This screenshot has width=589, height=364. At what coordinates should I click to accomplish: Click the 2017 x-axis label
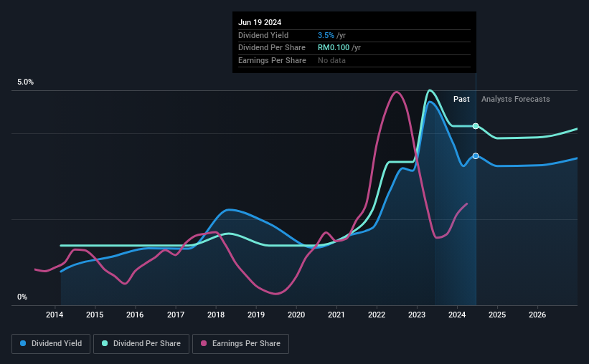pos(176,315)
